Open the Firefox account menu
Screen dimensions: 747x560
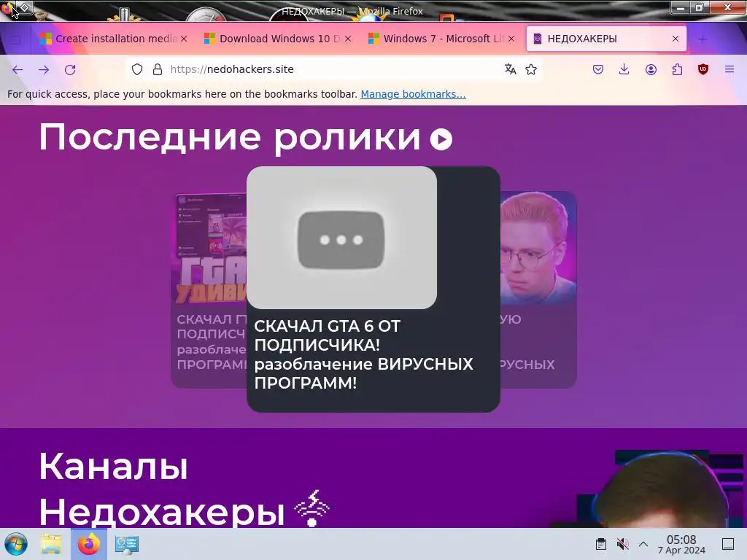point(651,69)
